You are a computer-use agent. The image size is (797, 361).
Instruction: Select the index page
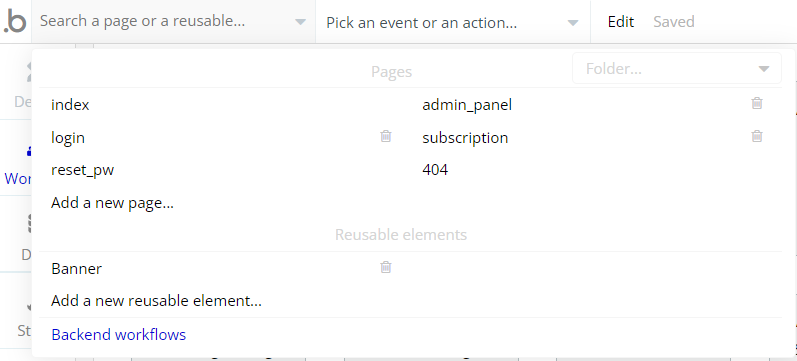pos(70,105)
